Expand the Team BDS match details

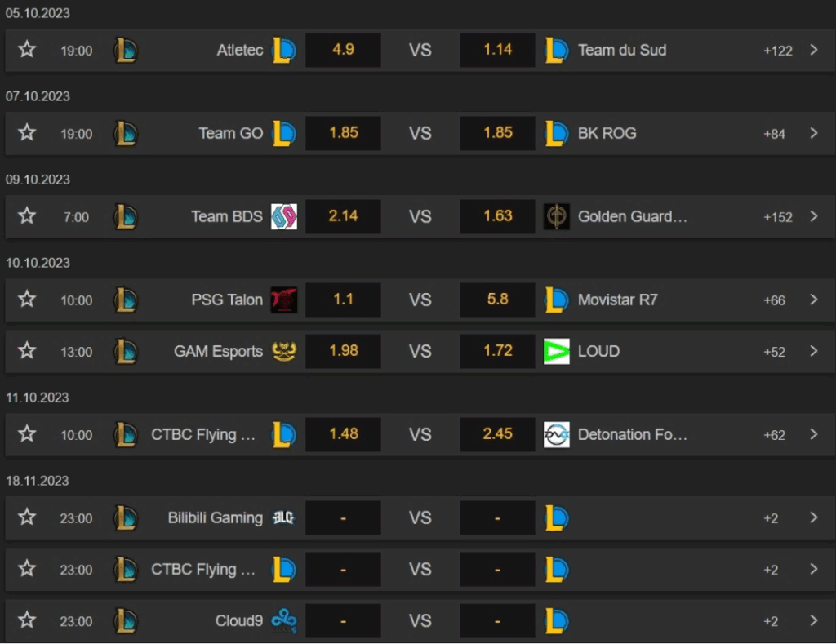point(812,216)
